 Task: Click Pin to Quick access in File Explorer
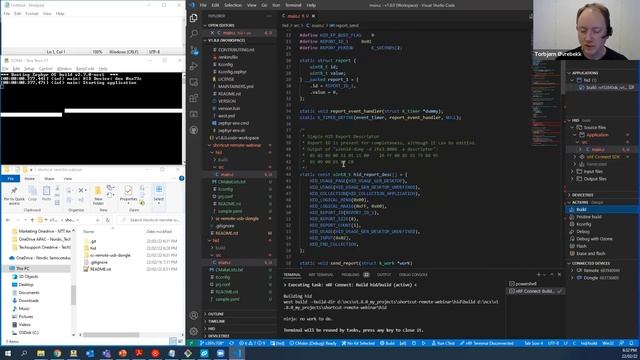[x=14, y=196]
